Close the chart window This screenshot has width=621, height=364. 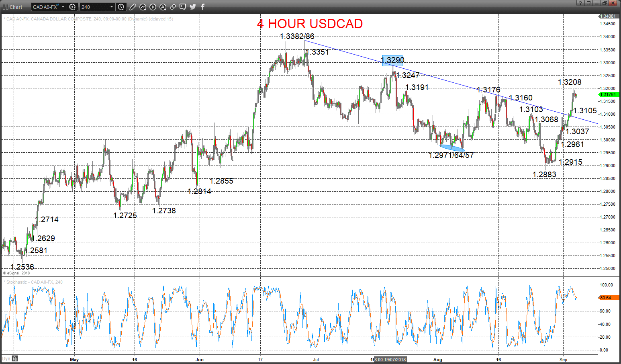(613, 3)
